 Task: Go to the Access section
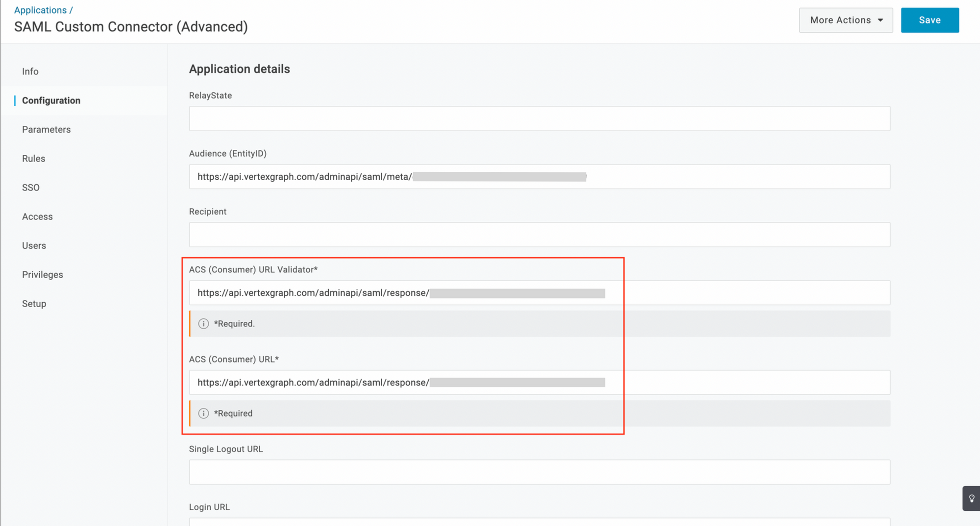[x=37, y=216]
